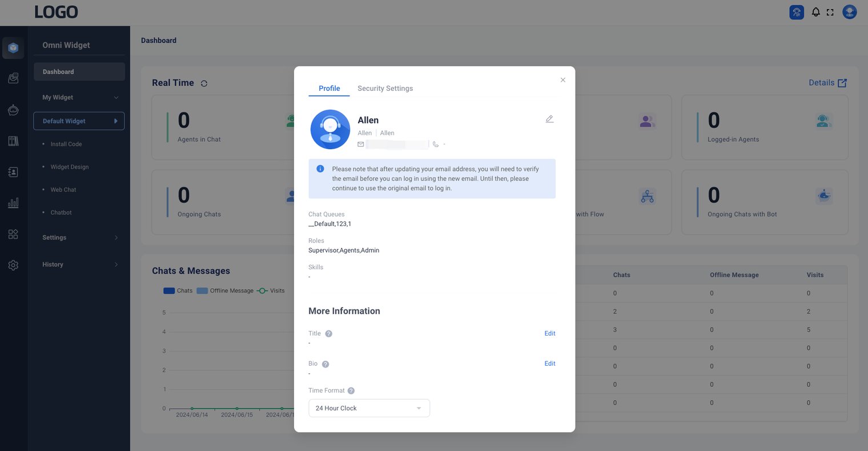This screenshot has height=451, width=868.
Task: Expand the History menu section
Action: (x=79, y=265)
